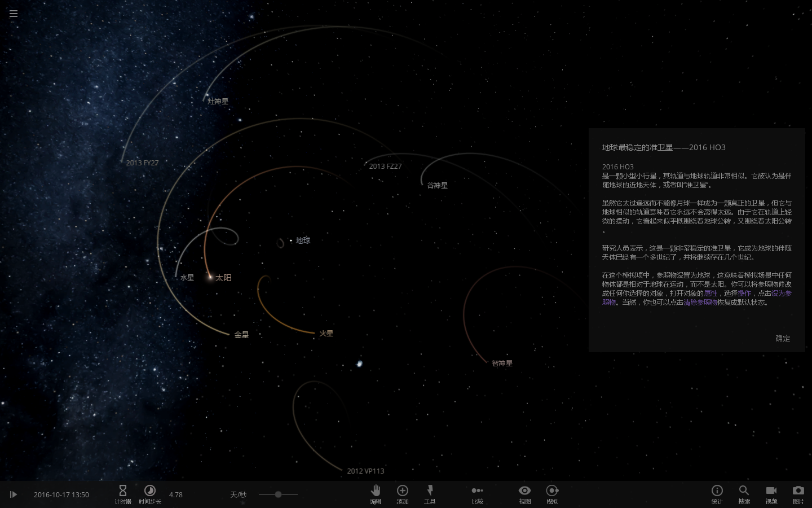Follow the 操作 link in the description
812x508 pixels.
coord(744,294)
